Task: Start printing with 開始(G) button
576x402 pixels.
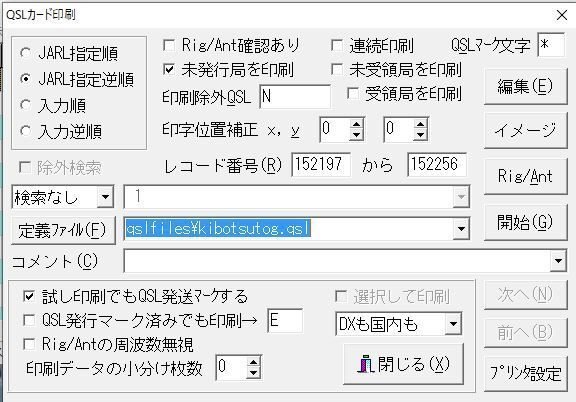Action: tap(525, 222)
